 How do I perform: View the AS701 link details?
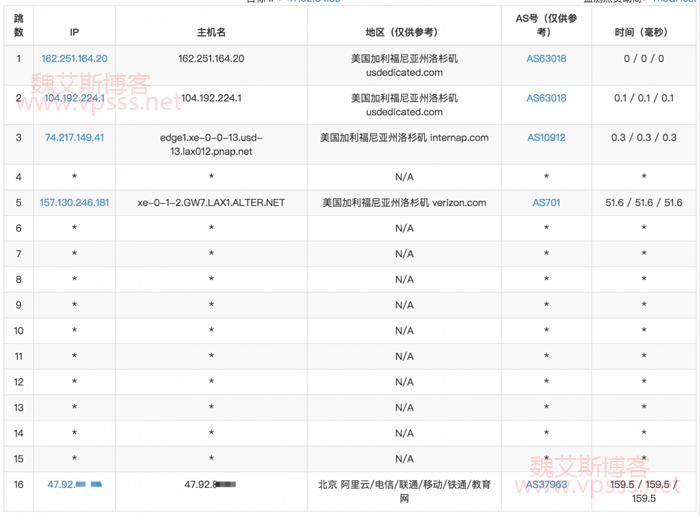[546, 202]
